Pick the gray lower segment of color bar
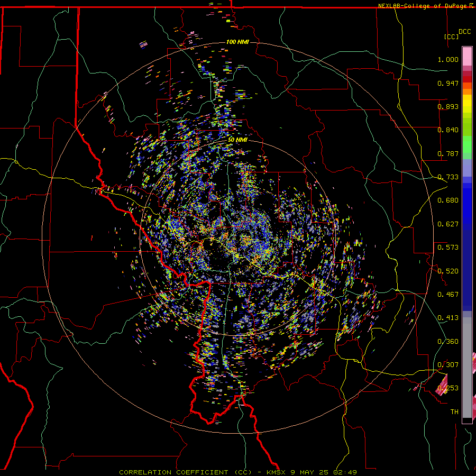Screen dimensions: 476x476 click(x=467, y=368)
